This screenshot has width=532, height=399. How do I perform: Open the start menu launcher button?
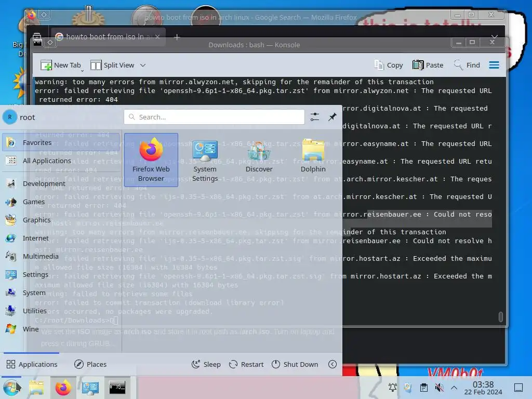pos(11,388)
